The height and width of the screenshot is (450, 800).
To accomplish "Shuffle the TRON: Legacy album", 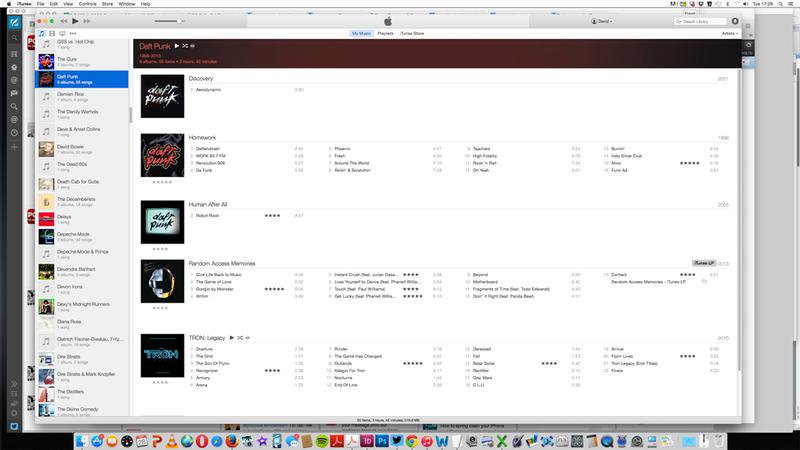I will click(240, 338).
